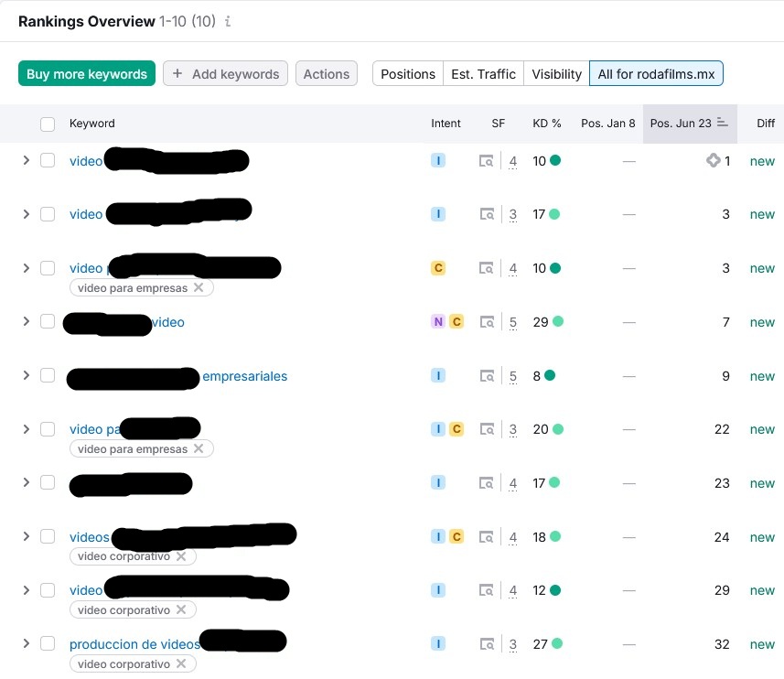Check the checkbox for the first keyword row
The height and width of the screenshot is (679, 784).
point(48,161)
